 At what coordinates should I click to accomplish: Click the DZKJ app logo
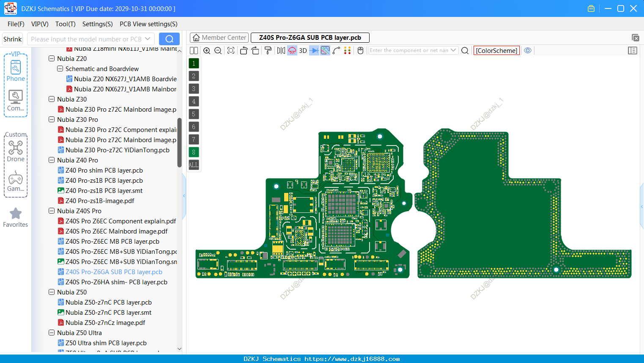click(x=10, y=8)
